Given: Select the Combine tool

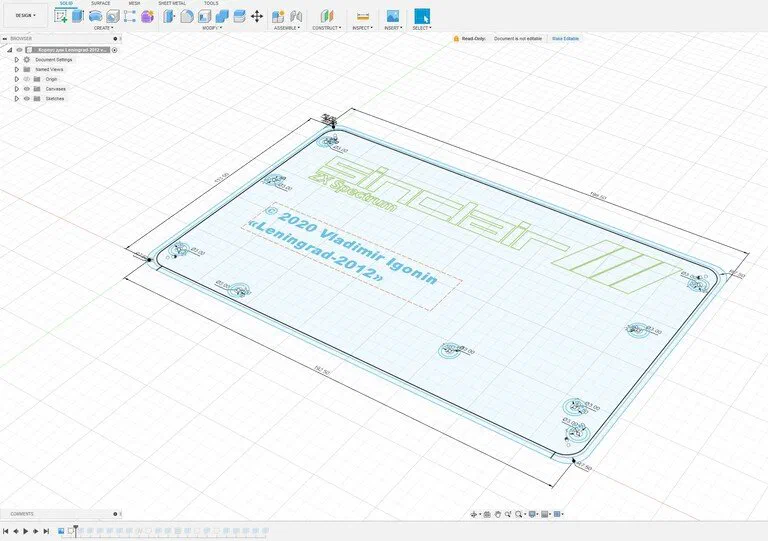Looking at the screenshot, I should click(222, 16).
